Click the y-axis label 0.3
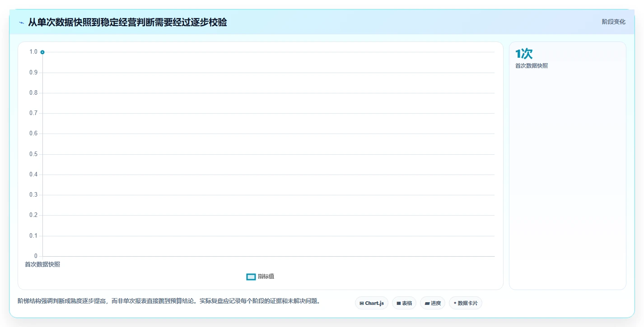 pos(33,195)
